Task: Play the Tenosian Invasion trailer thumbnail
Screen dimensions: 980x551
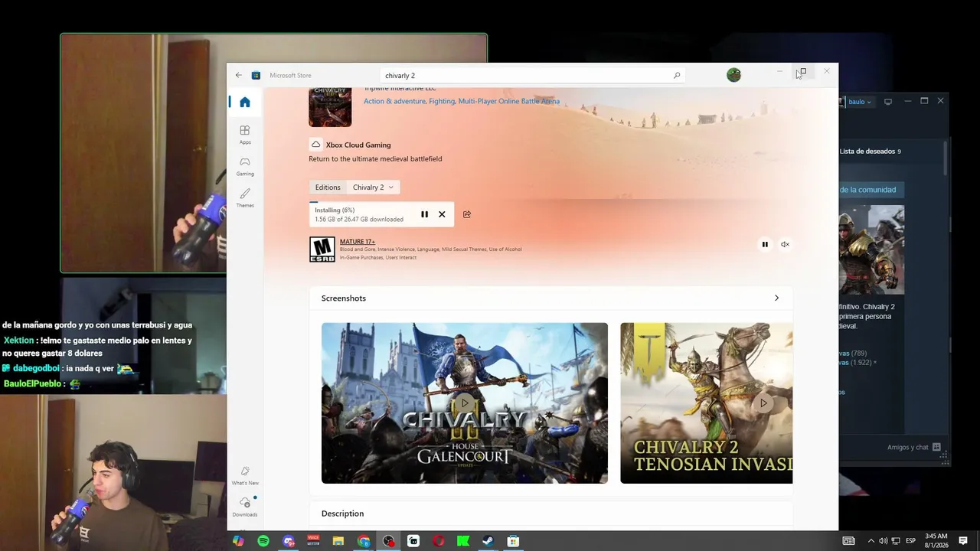Action: [707, 403]
